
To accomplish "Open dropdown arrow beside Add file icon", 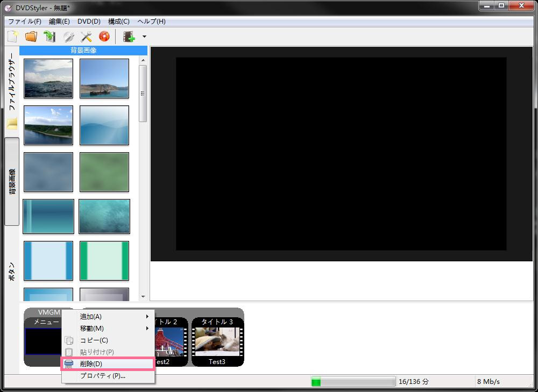I will tap(144, 37).
